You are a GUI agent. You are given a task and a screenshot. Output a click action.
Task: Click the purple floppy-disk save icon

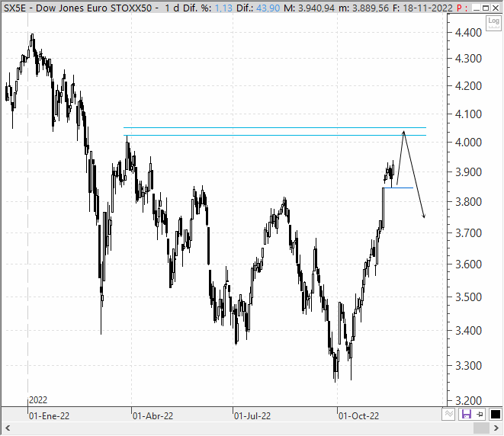[466, 414]
